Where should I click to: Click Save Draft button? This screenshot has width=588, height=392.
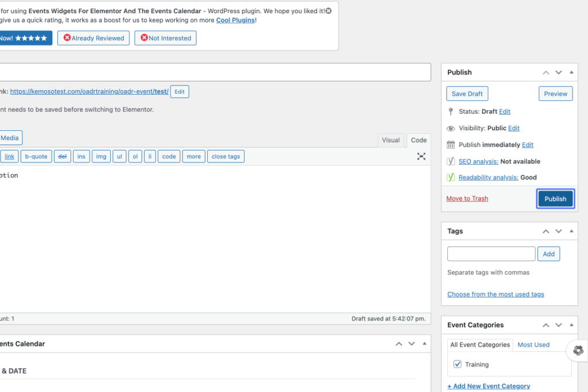tap(467, 94)
